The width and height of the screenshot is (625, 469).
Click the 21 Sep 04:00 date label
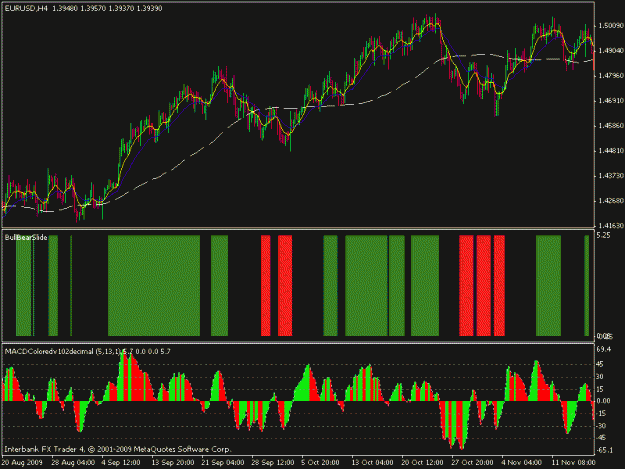tap(223, 463)
